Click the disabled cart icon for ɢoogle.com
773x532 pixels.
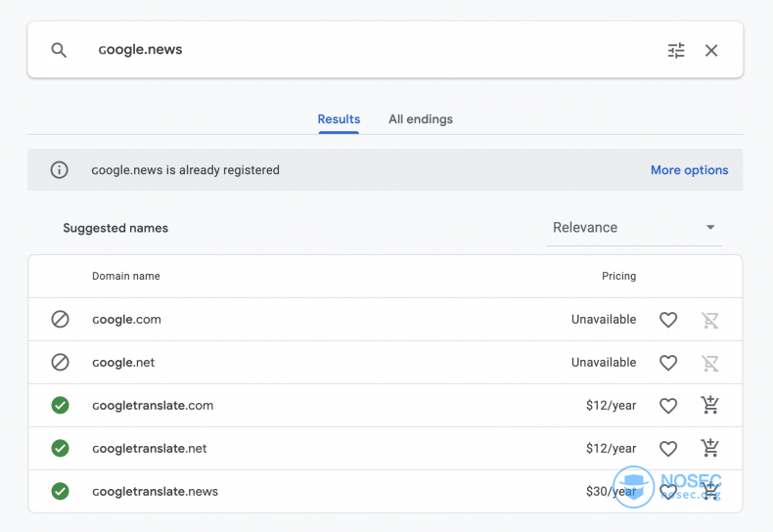click(710, 320)
